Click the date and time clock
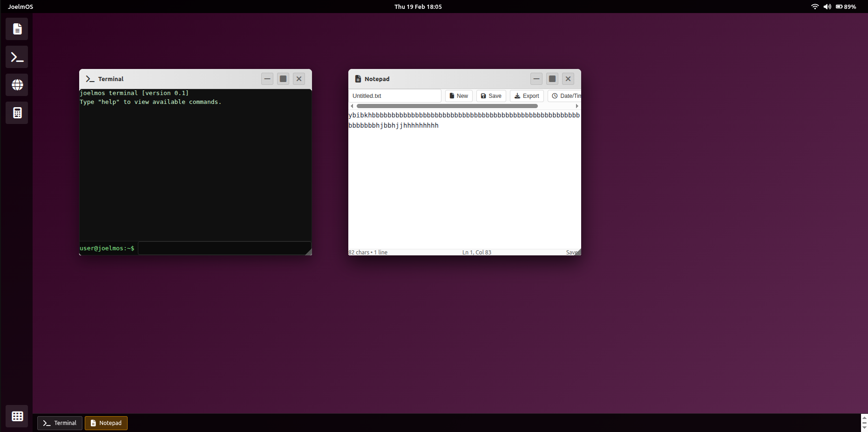 (418, 7)
